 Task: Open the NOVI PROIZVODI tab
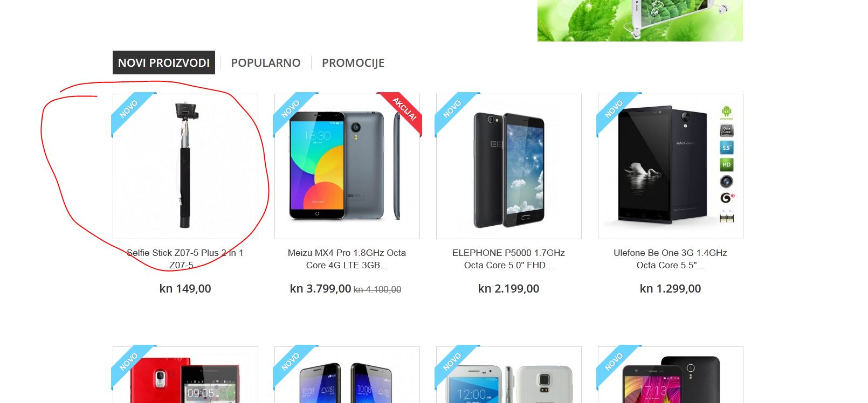(x=164, y=62)
